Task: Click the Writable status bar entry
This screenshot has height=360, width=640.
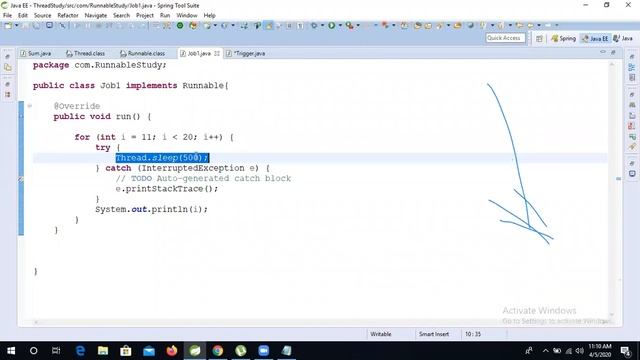Action: pyautogui.click(x=380, y=334)
